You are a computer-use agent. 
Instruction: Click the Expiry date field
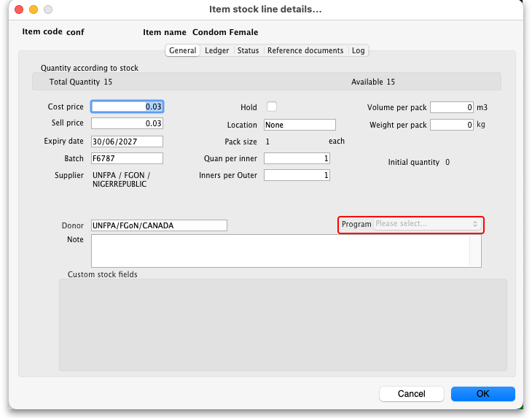point(127,142)
